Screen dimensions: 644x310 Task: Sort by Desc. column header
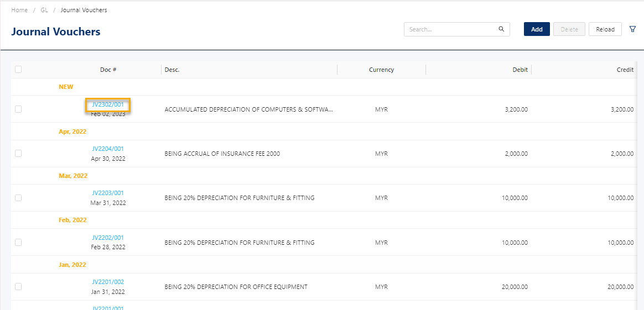point(172,70)
